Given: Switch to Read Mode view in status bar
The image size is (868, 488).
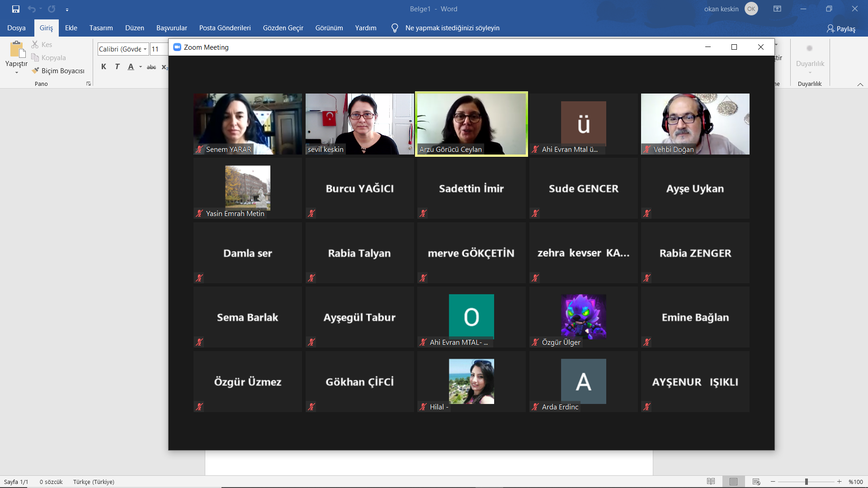Looking at the screenshot, I should [x=711, y=482].
